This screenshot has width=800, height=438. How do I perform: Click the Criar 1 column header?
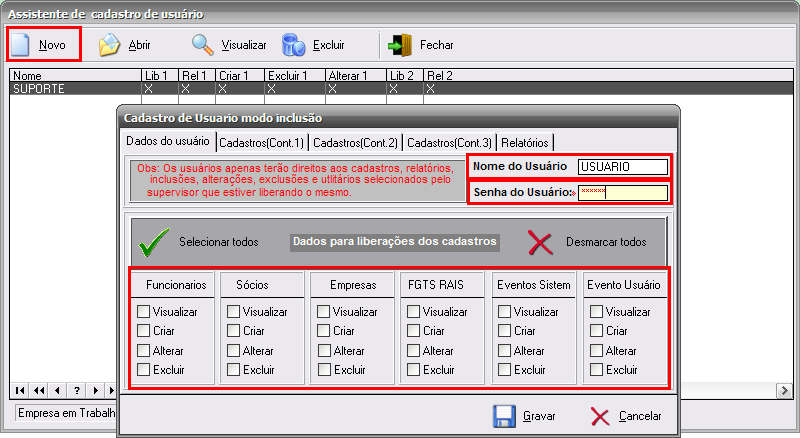pyautogui.click(x=240, y=76)
